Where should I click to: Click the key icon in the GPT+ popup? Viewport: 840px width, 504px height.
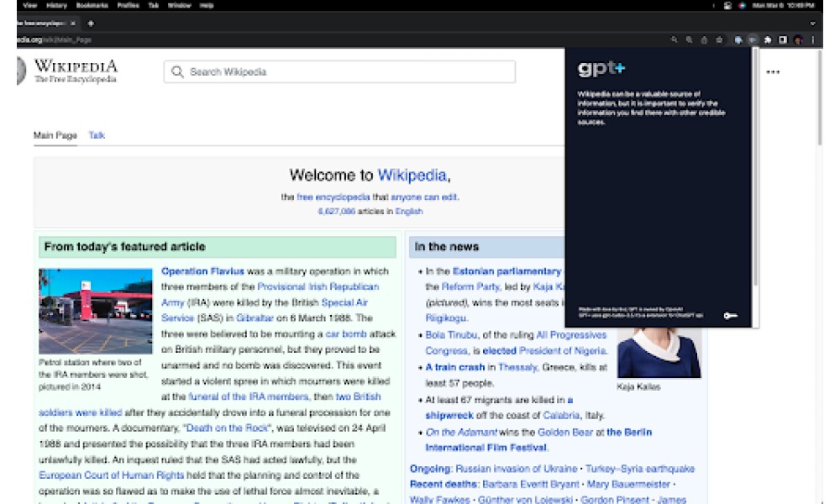731,316
